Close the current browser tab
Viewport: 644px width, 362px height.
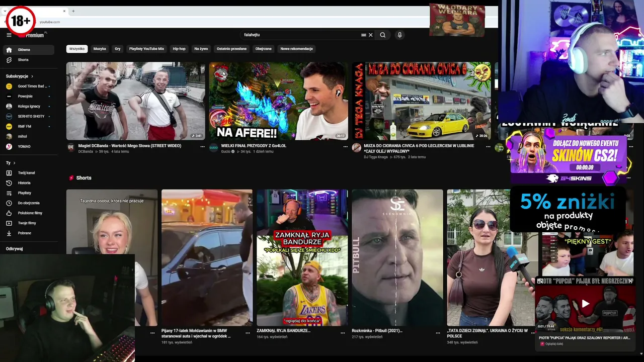[64, 11]
